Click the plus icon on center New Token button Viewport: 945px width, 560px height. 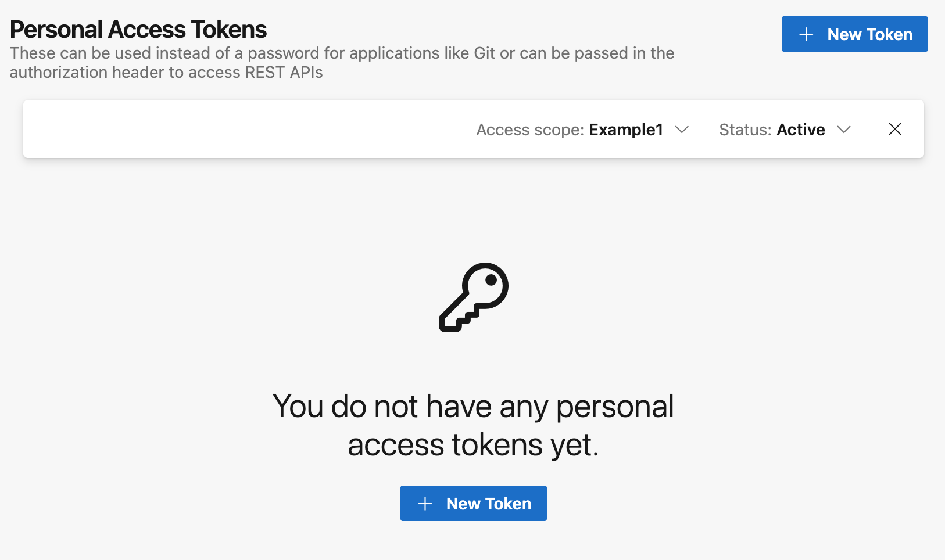pos(425,503)
